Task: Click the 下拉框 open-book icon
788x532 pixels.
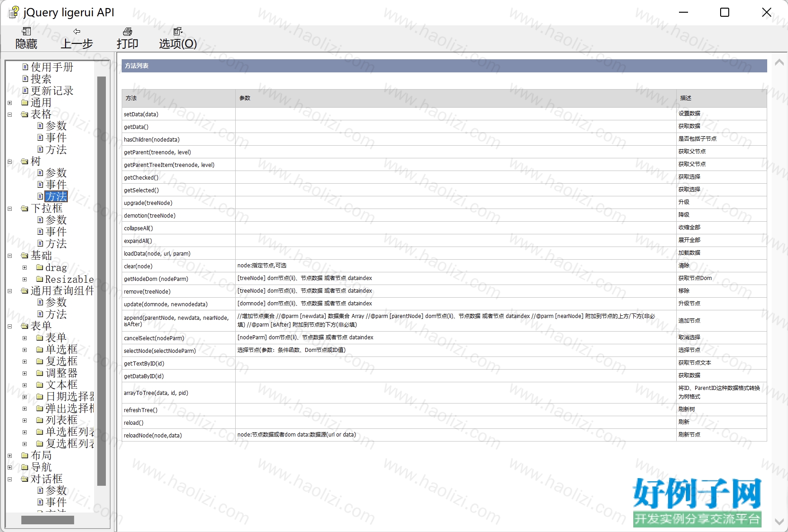Action: click(x=25, y=209)
